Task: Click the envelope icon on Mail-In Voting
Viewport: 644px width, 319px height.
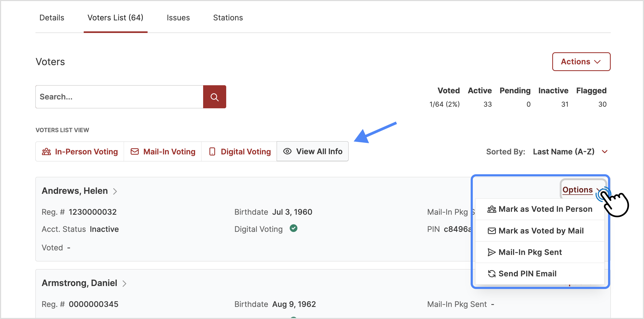Action: [x=135, y=152]
